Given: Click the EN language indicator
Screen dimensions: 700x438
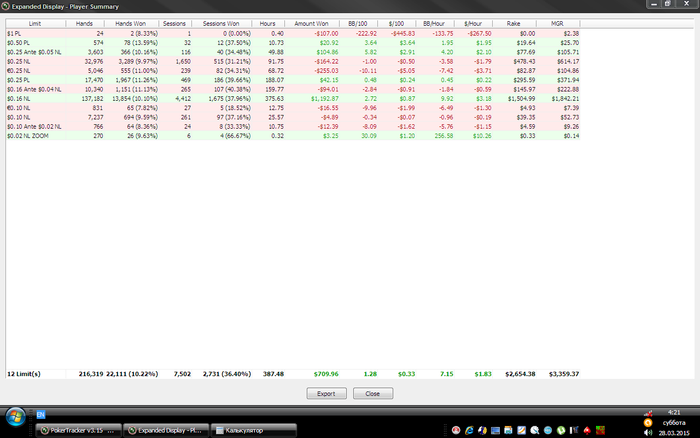Looking at the screenshot, I should (41, 415).
